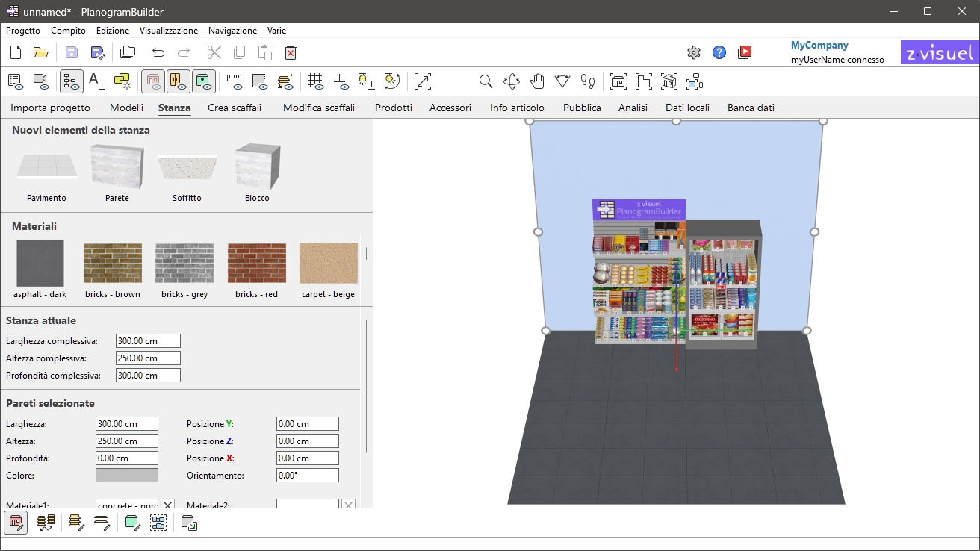Select the Orbit rotate view tool
The width and height of the screenshot is (980, 551).
tap(512, 81)
